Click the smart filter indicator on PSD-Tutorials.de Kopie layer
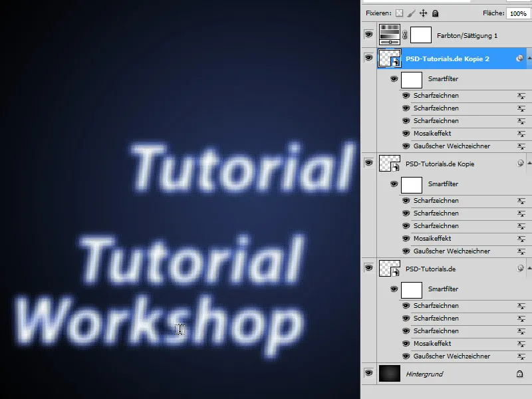Viewport: 532px width, 399px height. [520, 164]
